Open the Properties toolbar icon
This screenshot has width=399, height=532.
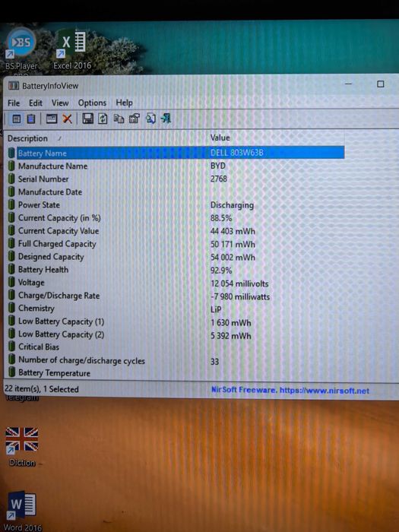135,119
